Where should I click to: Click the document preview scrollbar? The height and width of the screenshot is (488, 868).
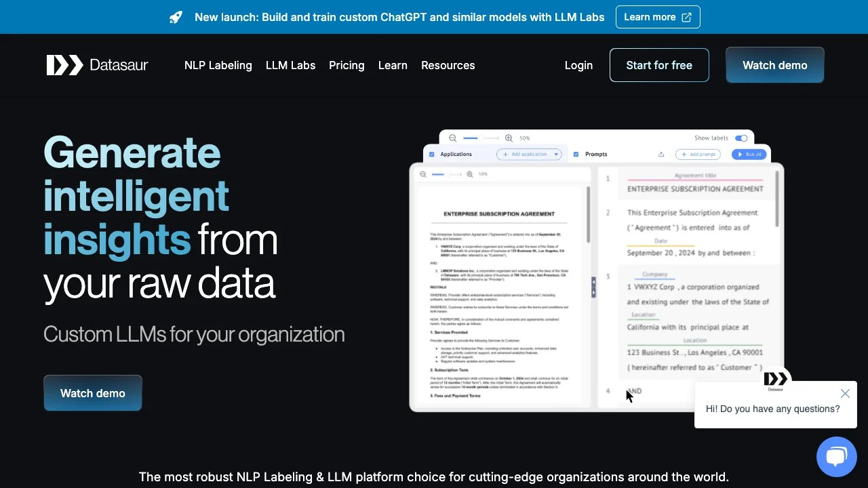pyautogui.click(x=588, y=214)
